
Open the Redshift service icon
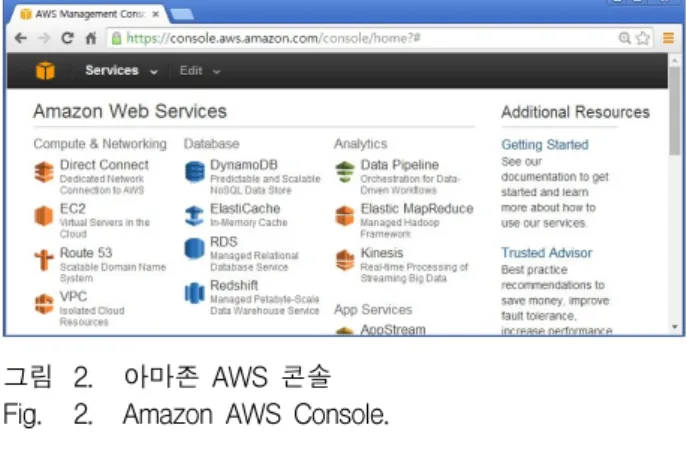pos(195,293)
